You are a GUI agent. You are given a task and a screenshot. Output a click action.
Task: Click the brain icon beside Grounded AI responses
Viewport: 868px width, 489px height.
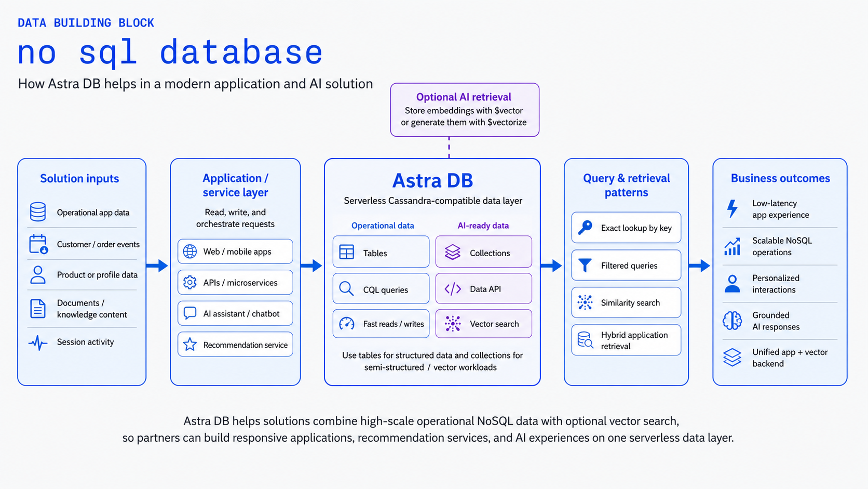coord(733,321)
